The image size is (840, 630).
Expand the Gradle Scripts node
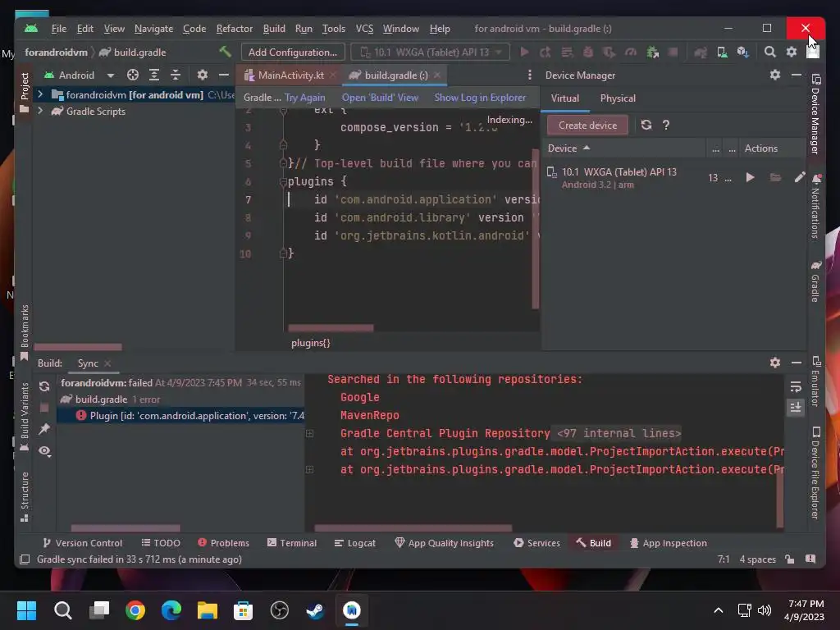point(40,111)
